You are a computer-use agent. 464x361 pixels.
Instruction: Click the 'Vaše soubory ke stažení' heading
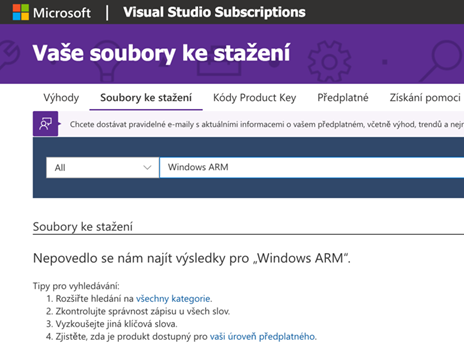click(x=161, y=53)
